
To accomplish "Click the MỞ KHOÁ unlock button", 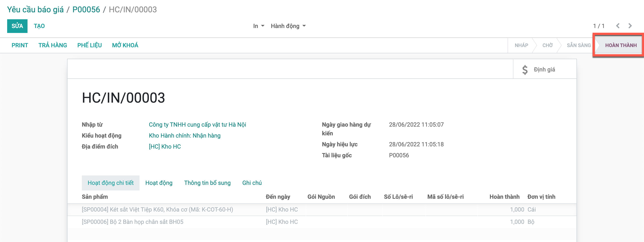I will pos(125,45).
